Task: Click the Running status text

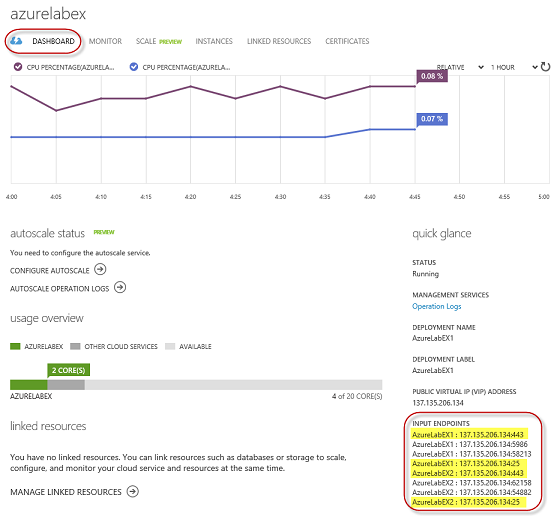Action: pyautogui.click(x=425, y=274)
